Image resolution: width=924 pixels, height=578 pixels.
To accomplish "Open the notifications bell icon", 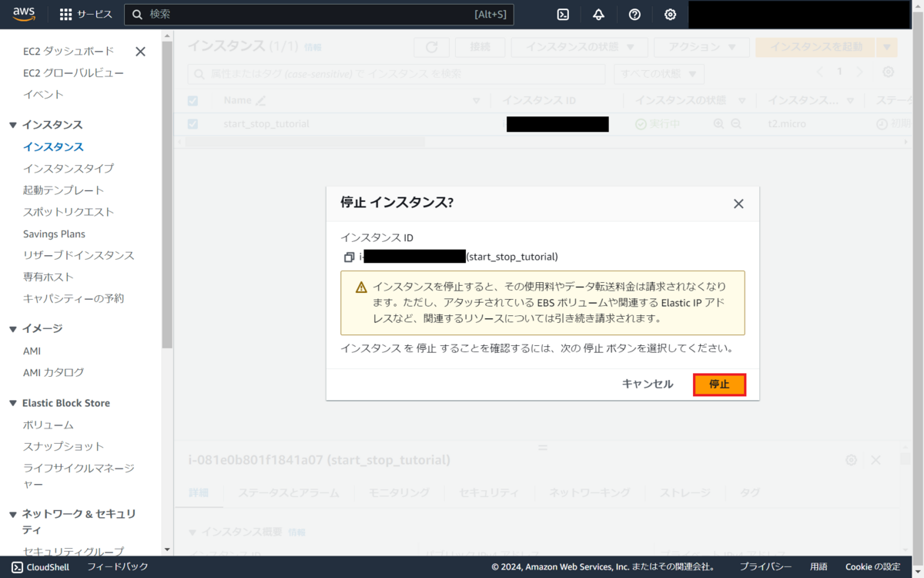I will (598, 15).
